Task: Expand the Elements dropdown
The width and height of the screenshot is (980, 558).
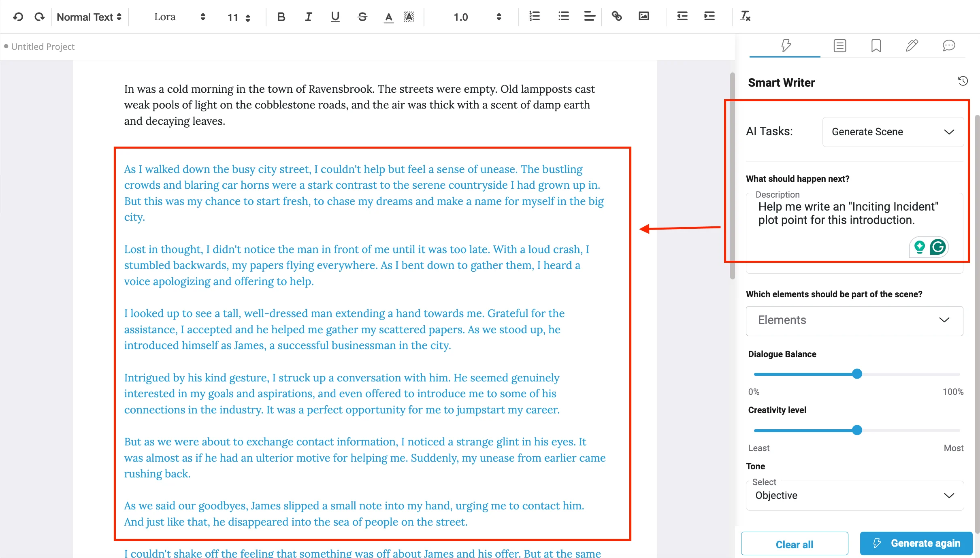Action: point(854,320)
